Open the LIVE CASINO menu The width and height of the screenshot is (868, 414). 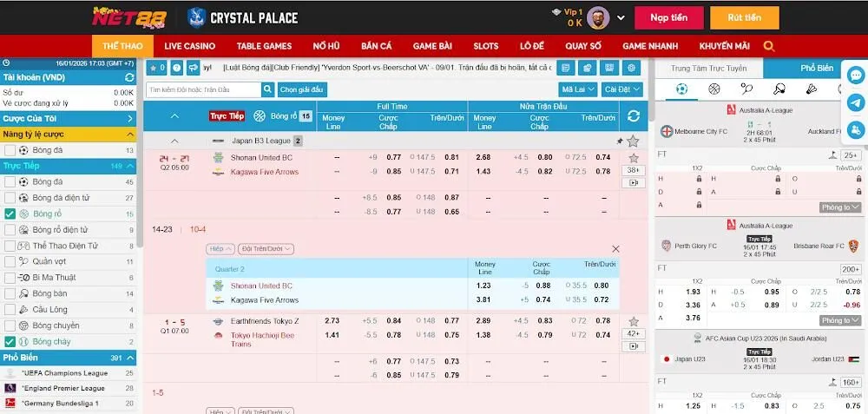coord(190,47)
